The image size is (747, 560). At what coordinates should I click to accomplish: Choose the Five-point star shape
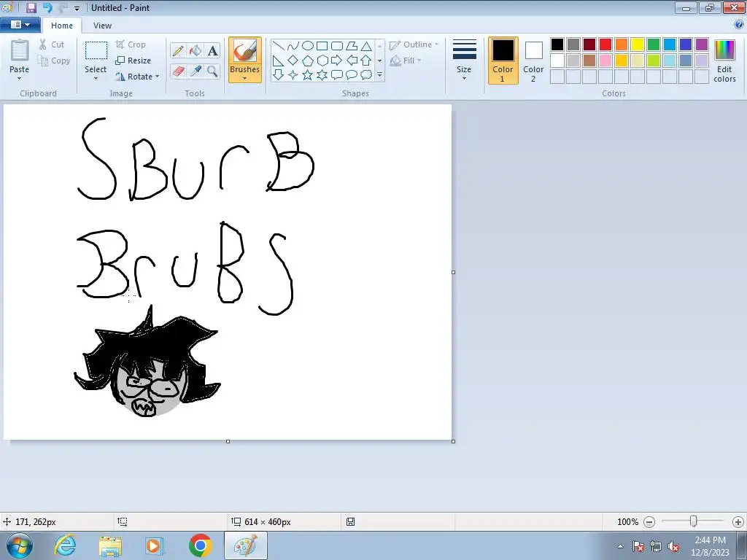308,75
